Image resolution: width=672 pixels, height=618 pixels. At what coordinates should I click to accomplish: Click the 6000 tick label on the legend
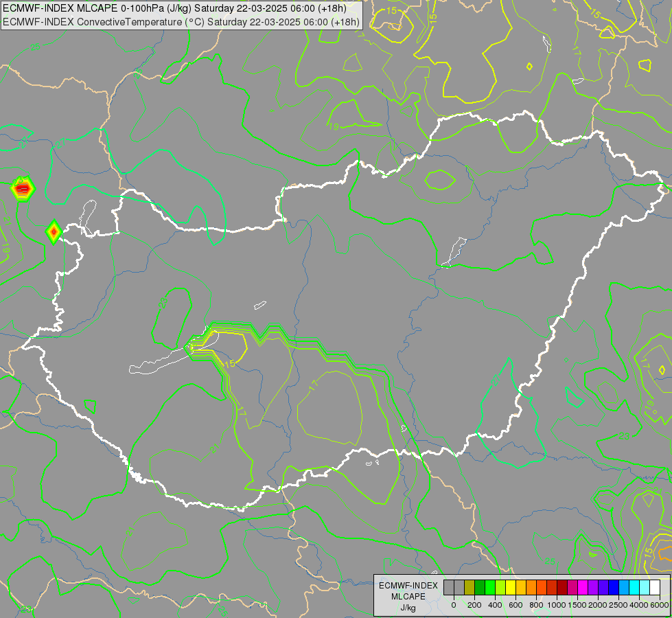[660, 605]
